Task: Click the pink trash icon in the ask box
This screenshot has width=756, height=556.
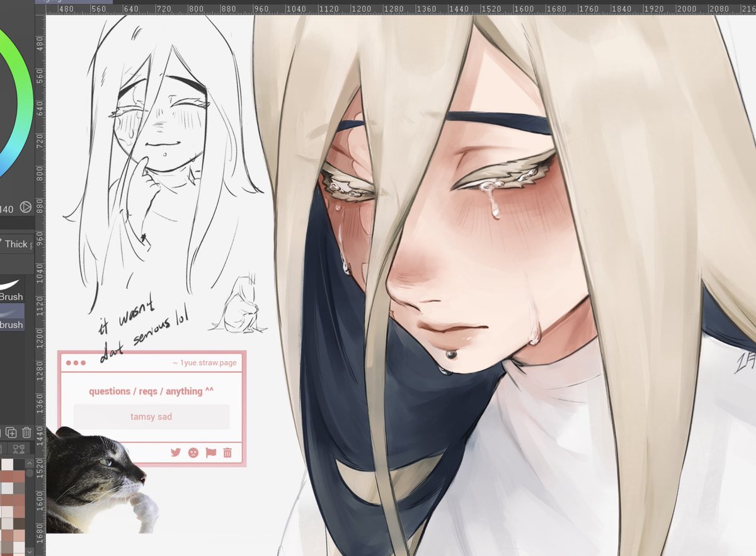Action: click(x=227, y=452)
